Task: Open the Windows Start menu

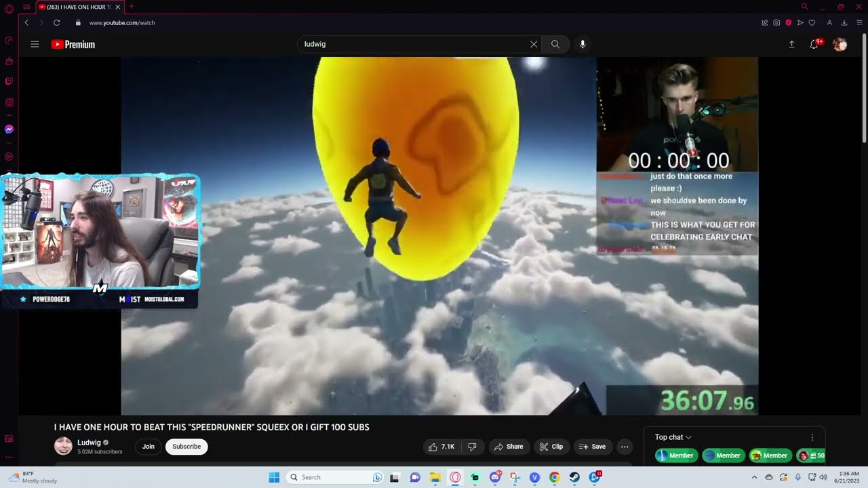Action: 274,477
